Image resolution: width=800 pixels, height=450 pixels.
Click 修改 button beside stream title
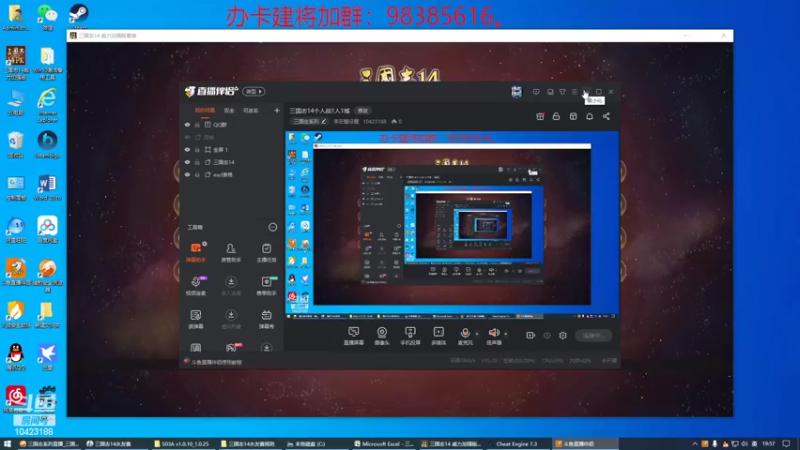coord(363,111)
